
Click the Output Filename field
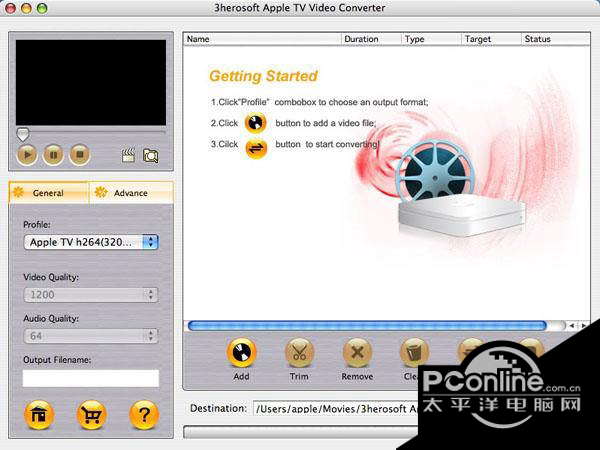[x=91, y=378]
